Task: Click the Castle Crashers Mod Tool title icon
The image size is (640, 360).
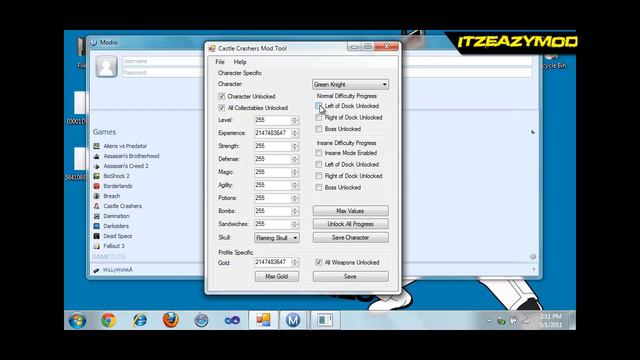Action: click(212, 49)
